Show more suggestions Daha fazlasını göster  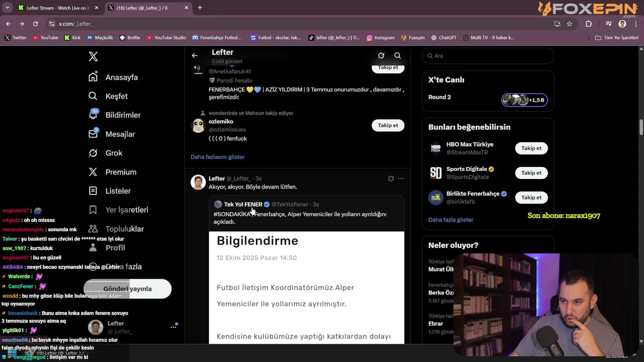coord(217,157)
